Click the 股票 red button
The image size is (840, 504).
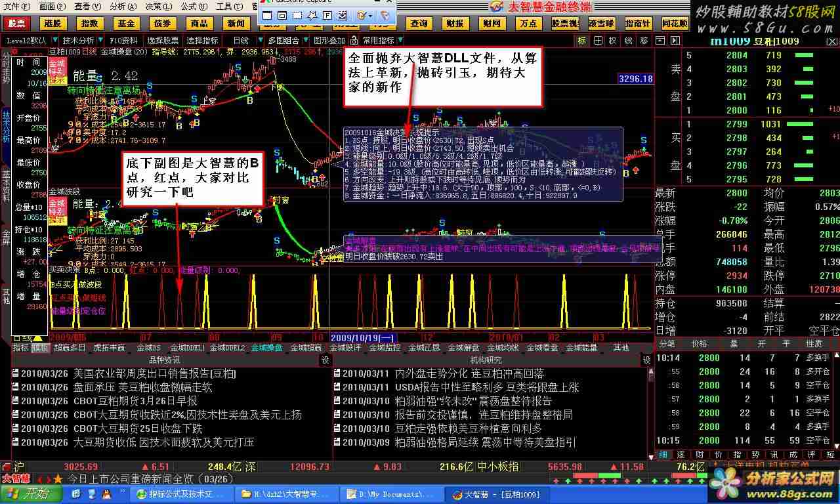tap(17, 24)
